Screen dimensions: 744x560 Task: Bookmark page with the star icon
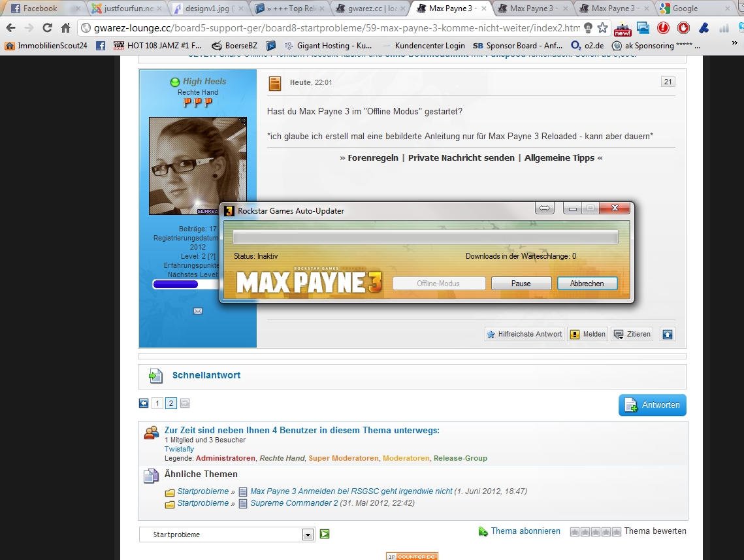click(603, 28)
